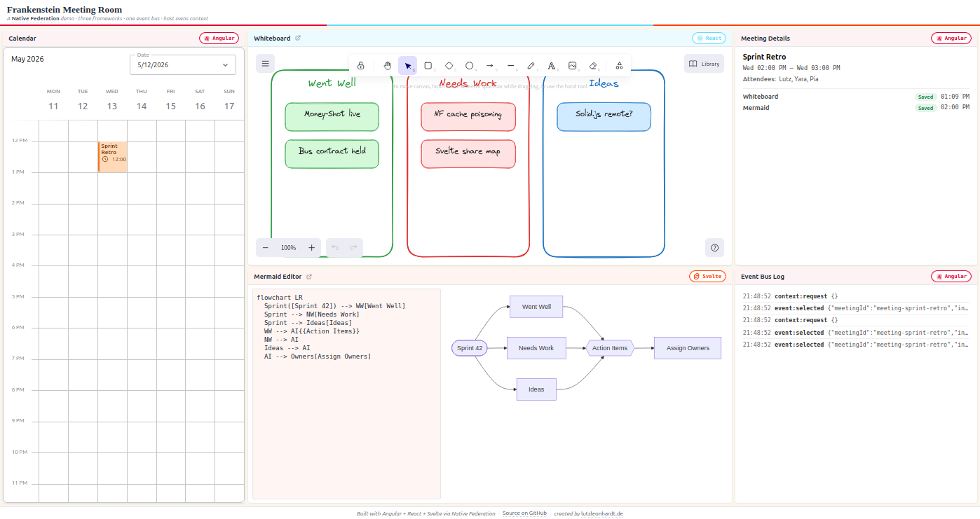Select the NF cache poisoning note
The width and height of the screenshot is (980, 519).
[468, 116]
